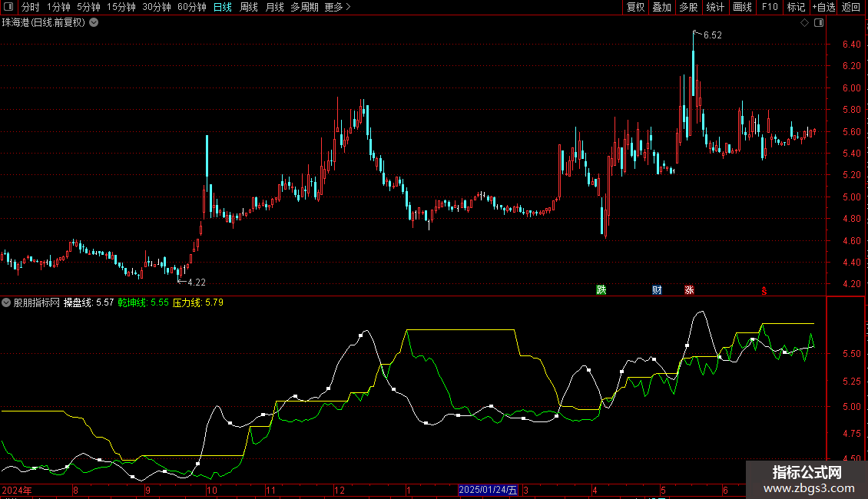Toggle the right side panel icon
Viewport: 868px width, 499px height.
coord(819,23)
